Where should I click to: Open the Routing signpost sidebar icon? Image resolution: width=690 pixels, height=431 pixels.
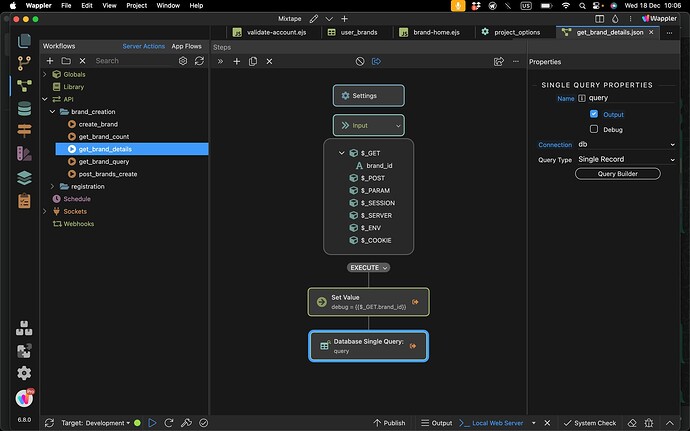click(x=24, y=131)
